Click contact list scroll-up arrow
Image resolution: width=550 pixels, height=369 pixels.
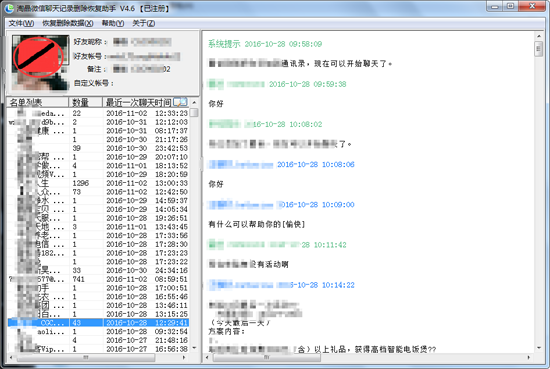(194, 102)
